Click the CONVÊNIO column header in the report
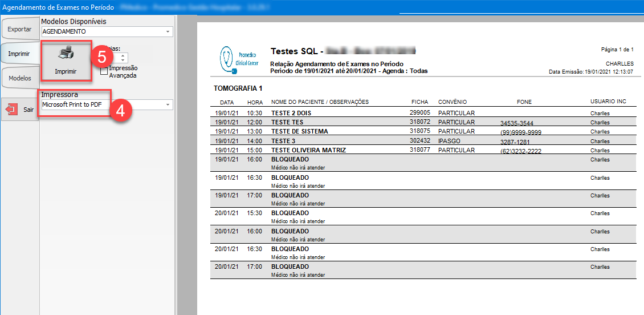 [453, 102]
